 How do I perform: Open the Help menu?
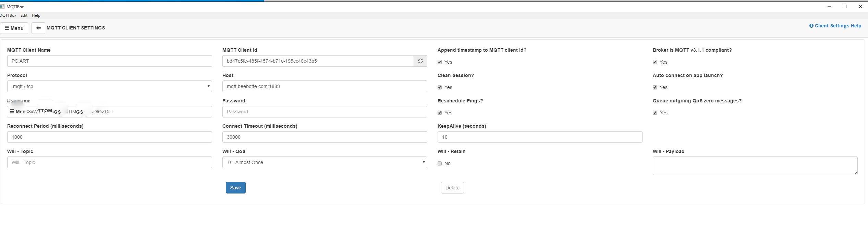tap(36, 15)
